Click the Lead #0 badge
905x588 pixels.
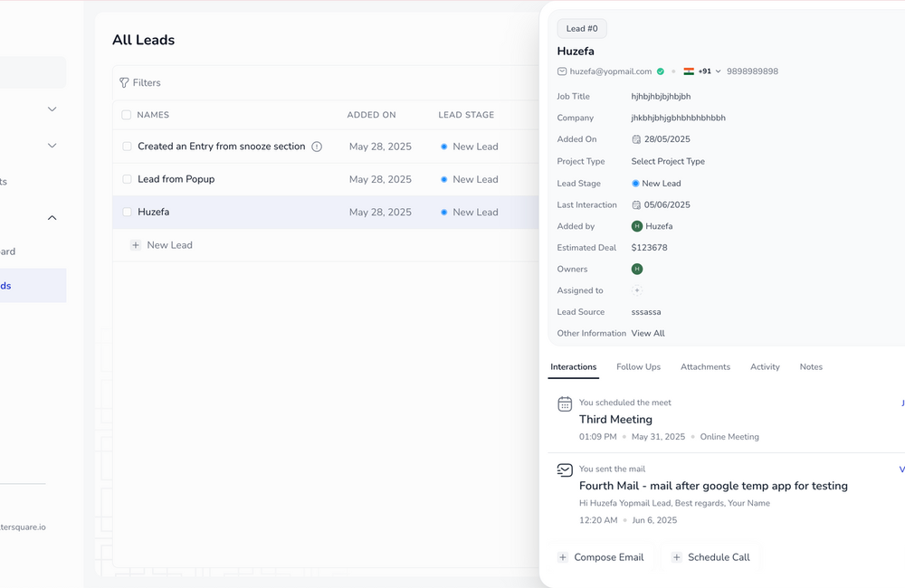[582, 29]
